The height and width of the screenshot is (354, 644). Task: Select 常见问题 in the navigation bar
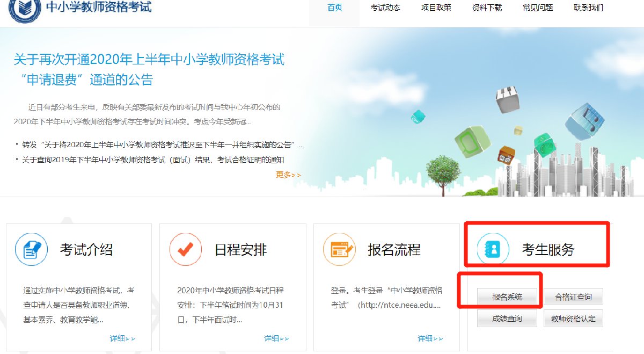click(x=538, y=8)
